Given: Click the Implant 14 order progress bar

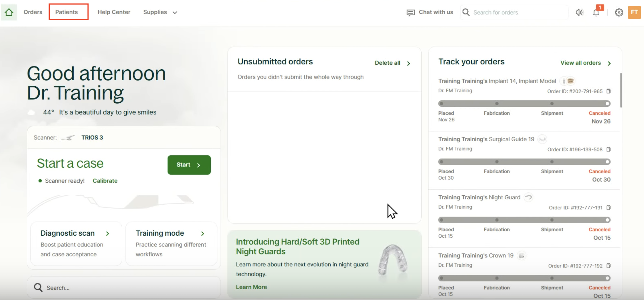Looking at the screenshot, I should coord(524,103).
